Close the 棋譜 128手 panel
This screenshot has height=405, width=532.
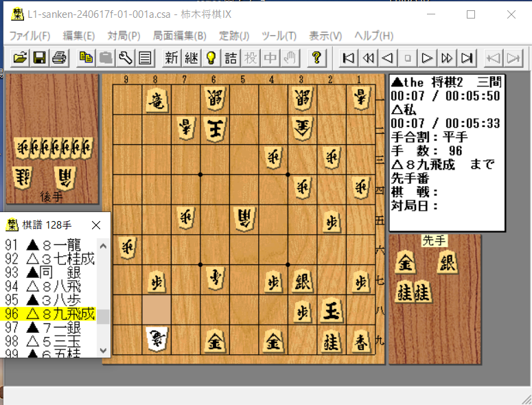tap(96, 224)
